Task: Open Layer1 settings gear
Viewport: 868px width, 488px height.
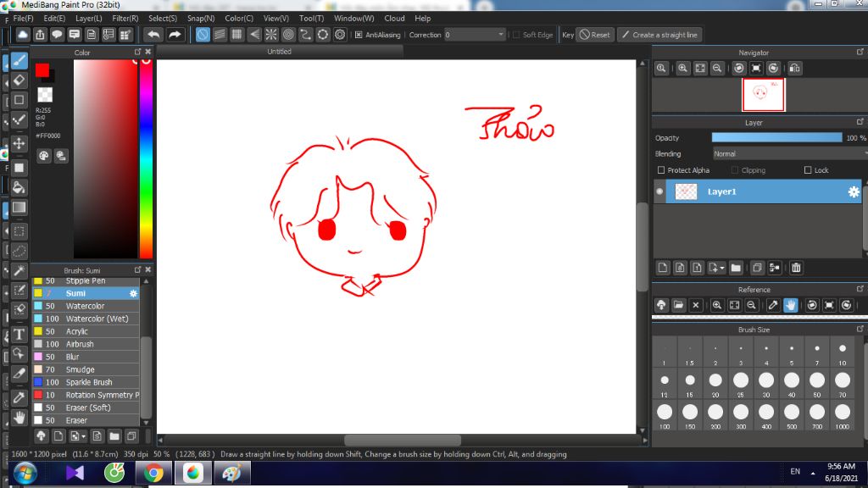Action: (x=854, y=192)
